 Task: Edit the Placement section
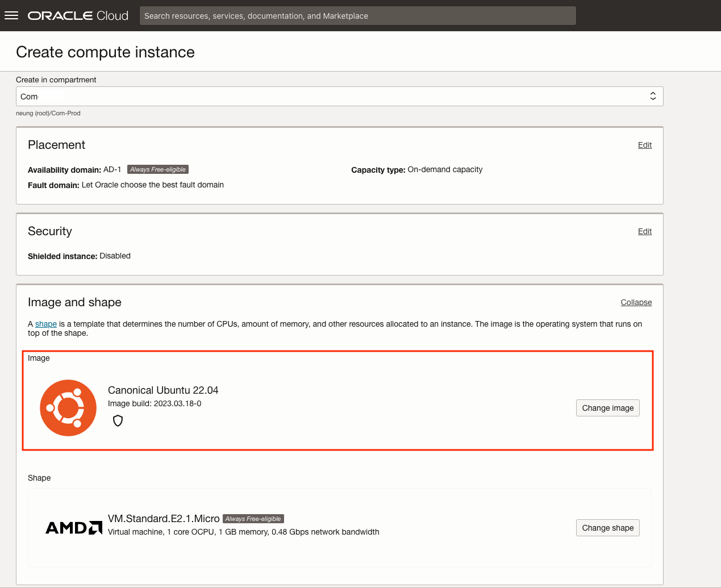(x=644, y=145)
